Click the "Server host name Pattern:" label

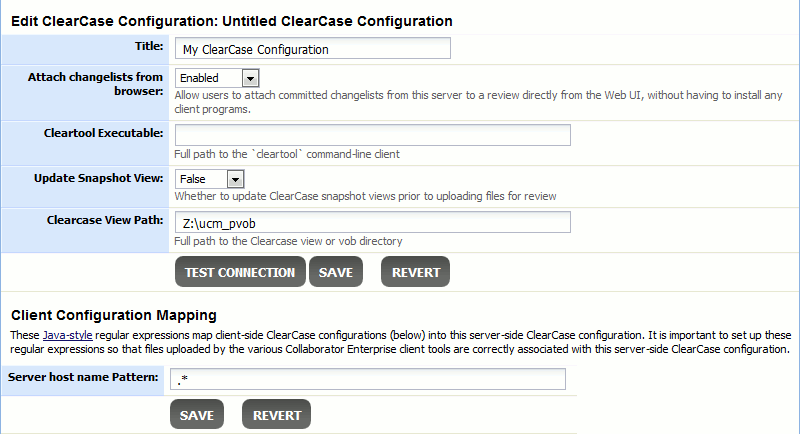(x=83, y=377)
